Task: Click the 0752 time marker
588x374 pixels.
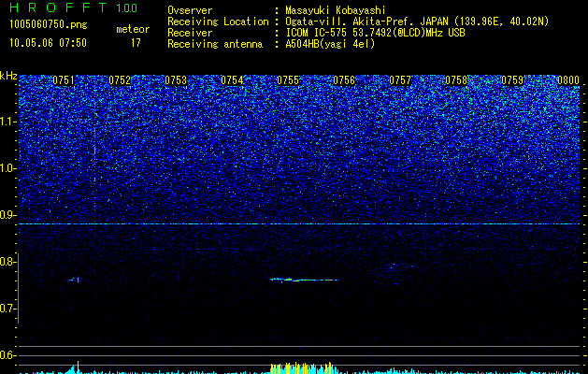Action: [x=120, y=80]
